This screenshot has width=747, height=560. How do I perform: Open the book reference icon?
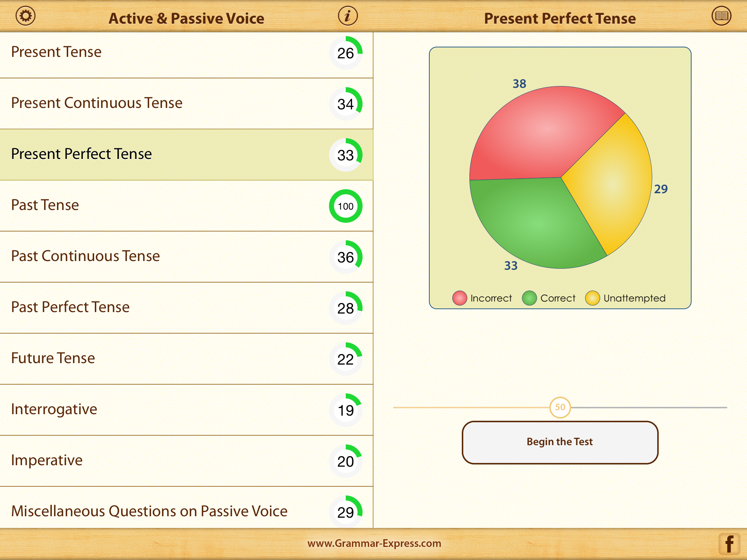tap(721, 16)
